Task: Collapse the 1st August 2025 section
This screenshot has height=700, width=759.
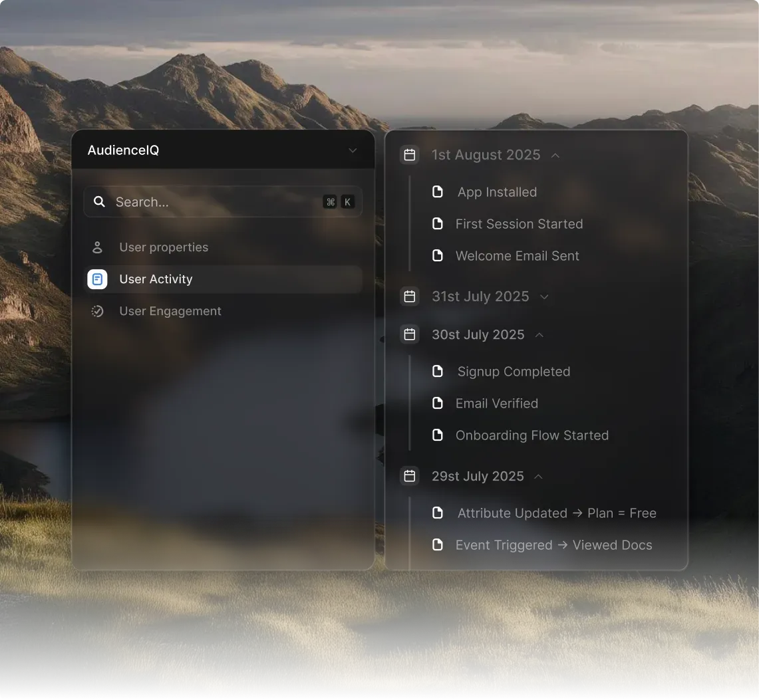Action: pyautogui.click(x=555, y=156)
